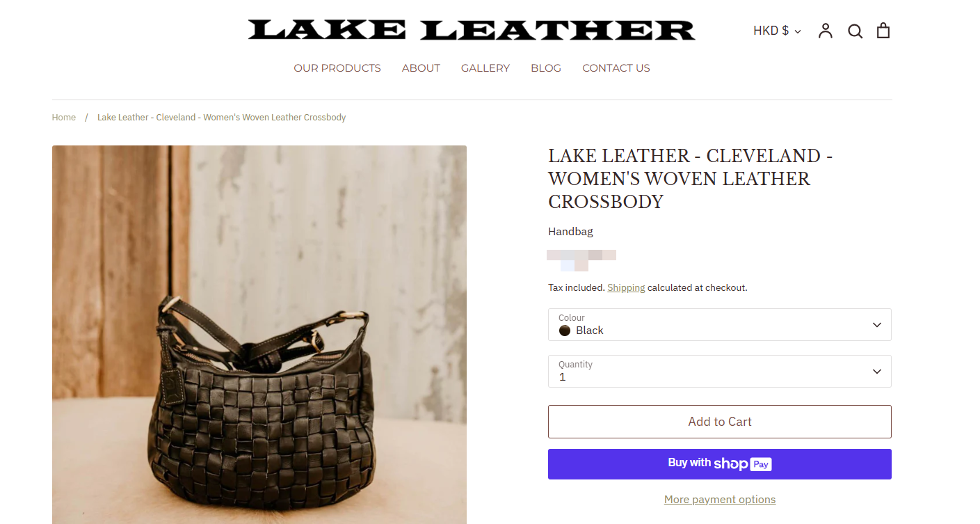The width and height of the screenshot is (980, 524).
Task: Open the Our Products menu
Action: (337, 68)
